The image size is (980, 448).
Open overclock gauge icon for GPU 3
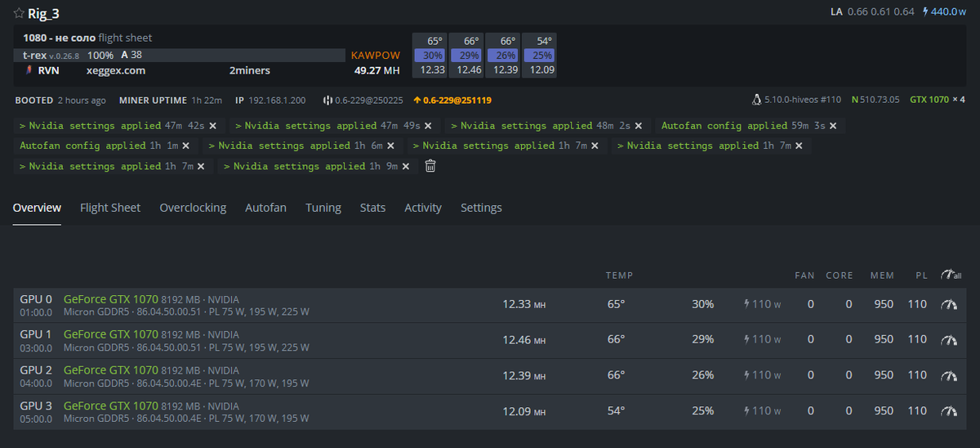click(948, 411)
